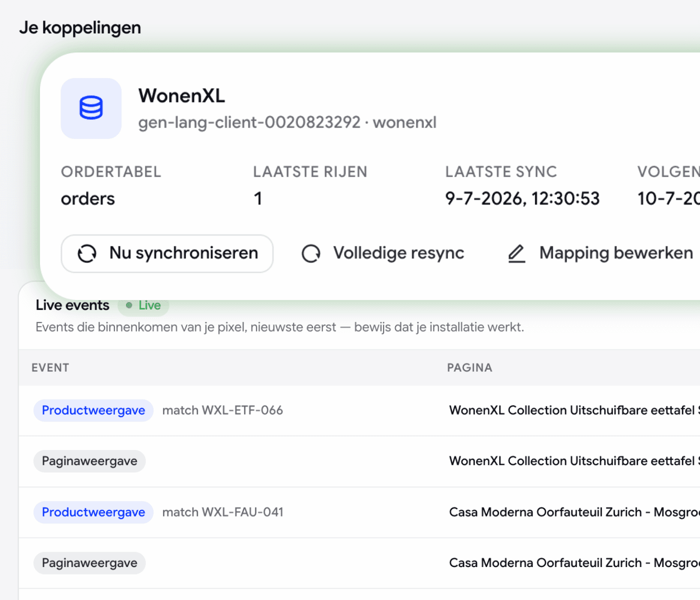Click the LAATSTE SYNC label
Viewport: 700px width, 600px height.
(x=501, y=172)
